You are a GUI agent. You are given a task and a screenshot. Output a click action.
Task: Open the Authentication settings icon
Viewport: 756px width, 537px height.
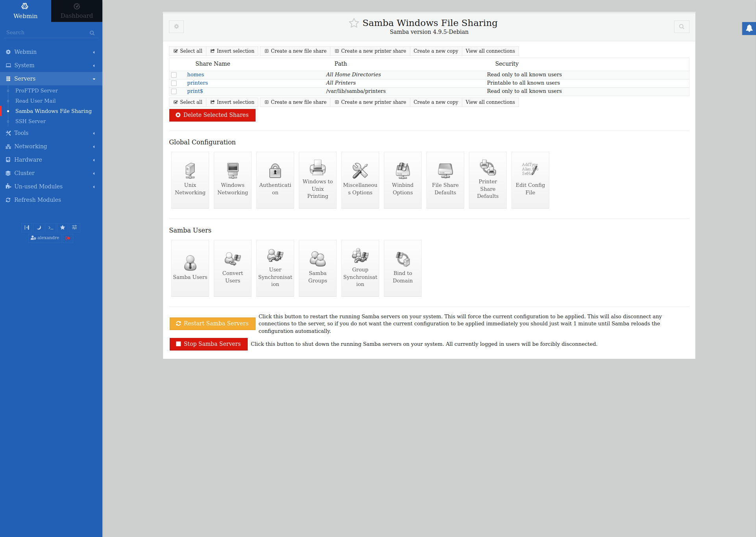click(x=275, y=180)
